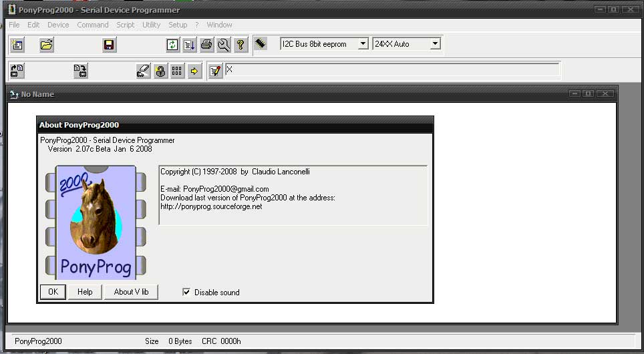Screen dimensions: 644x354
Task: Click the Load Script icon with the blue arrow
Action: pyautogui.click(x=189, y=44)
